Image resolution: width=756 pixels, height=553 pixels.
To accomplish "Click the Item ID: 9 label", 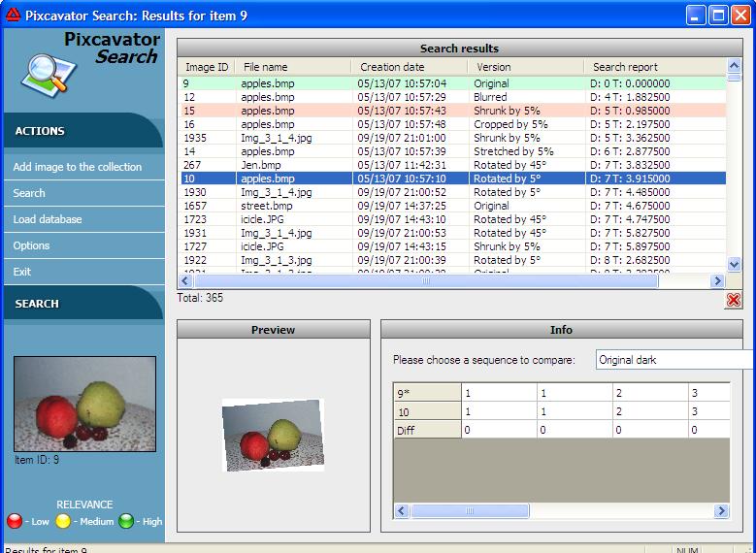I will click(x=37, y=460).
